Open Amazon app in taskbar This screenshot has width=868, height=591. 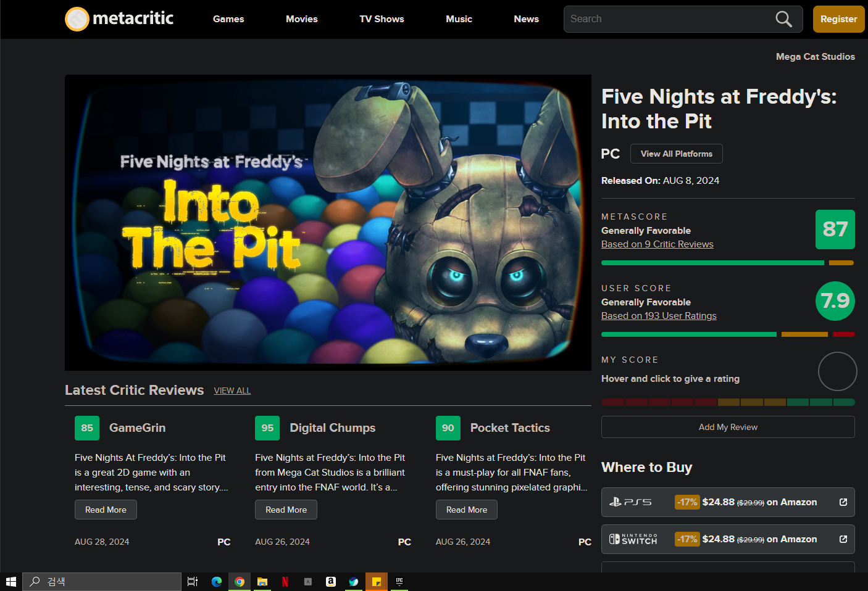pos(331,581)
